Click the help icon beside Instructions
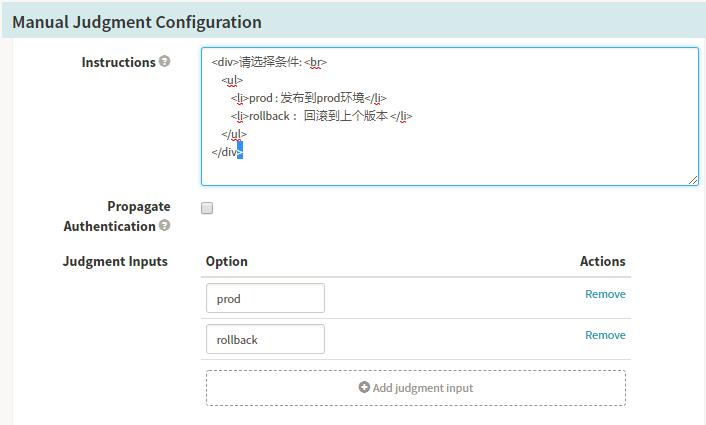The image size is (706, 425). coord(165,62)
